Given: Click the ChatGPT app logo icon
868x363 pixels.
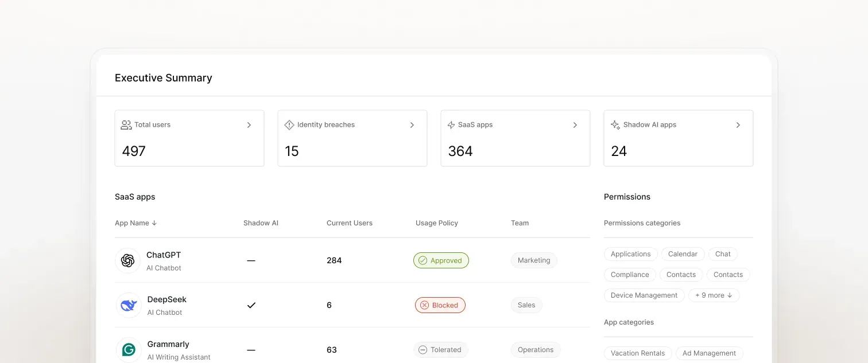Looking at the screenshot, I should pyautogui.click(x=127, y=261).
